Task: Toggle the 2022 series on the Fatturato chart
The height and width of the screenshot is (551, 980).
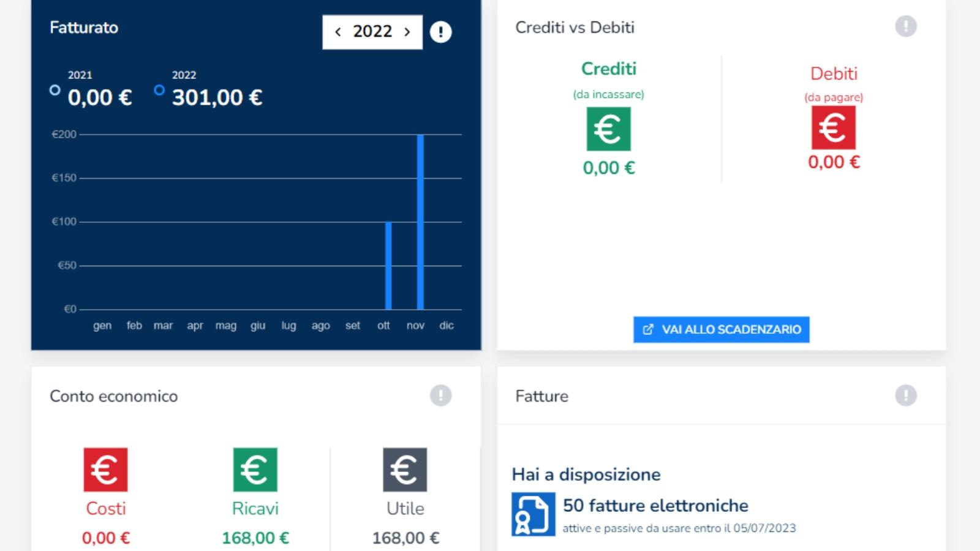Action: pos(160,89)
